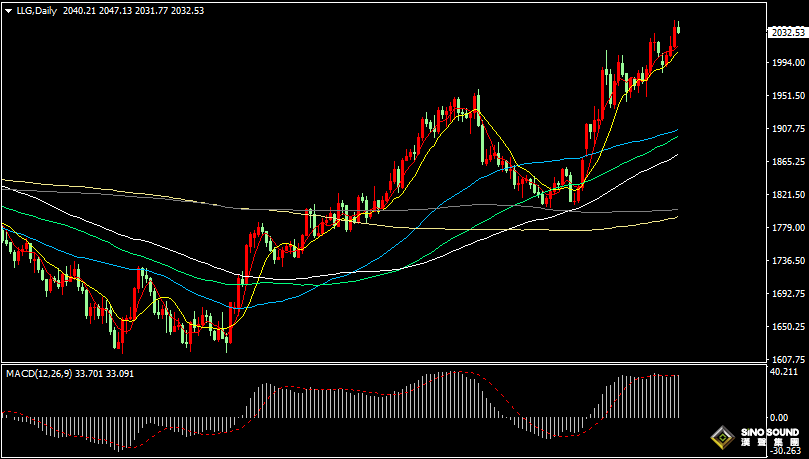This screenshot has width=809, height=459.
Task: Click the 1865.25 price axis label
Action: click(x=788, y=162)
